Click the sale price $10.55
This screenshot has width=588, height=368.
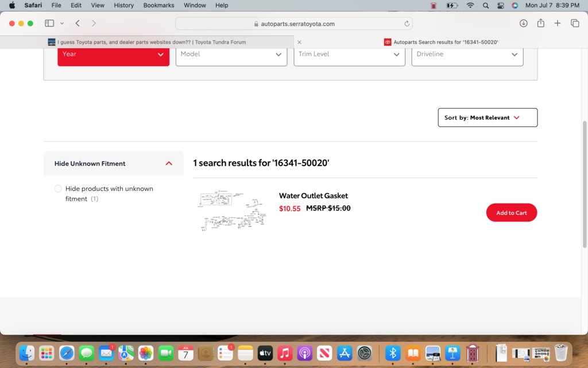(289, 208)
